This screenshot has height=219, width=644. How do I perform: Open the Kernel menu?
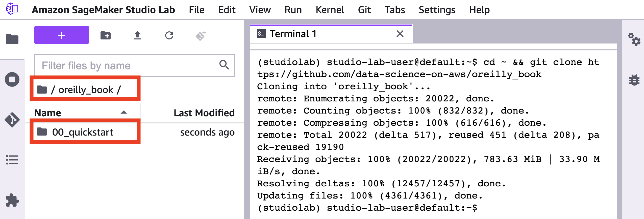330,10
